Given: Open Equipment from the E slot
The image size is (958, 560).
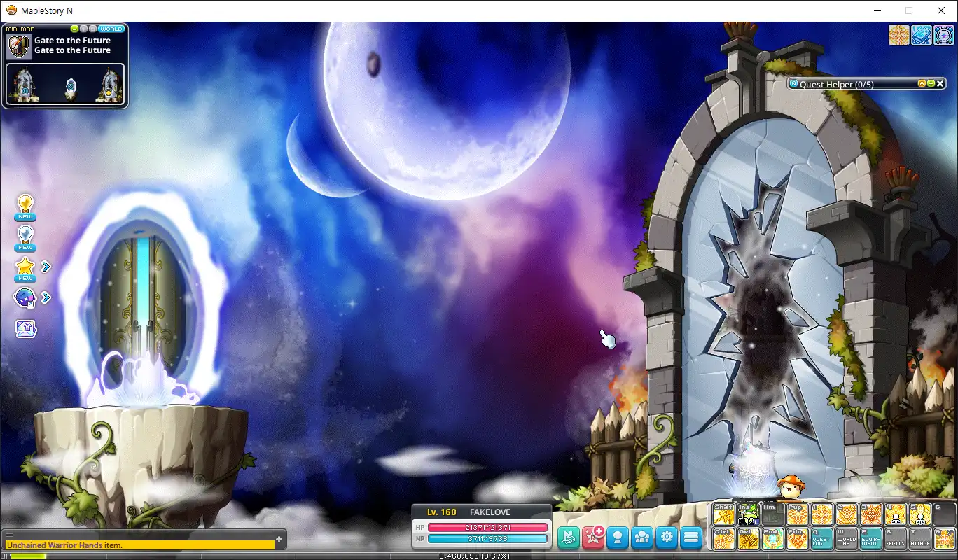Looking at the screenshot, I should (x=871, y=538).
